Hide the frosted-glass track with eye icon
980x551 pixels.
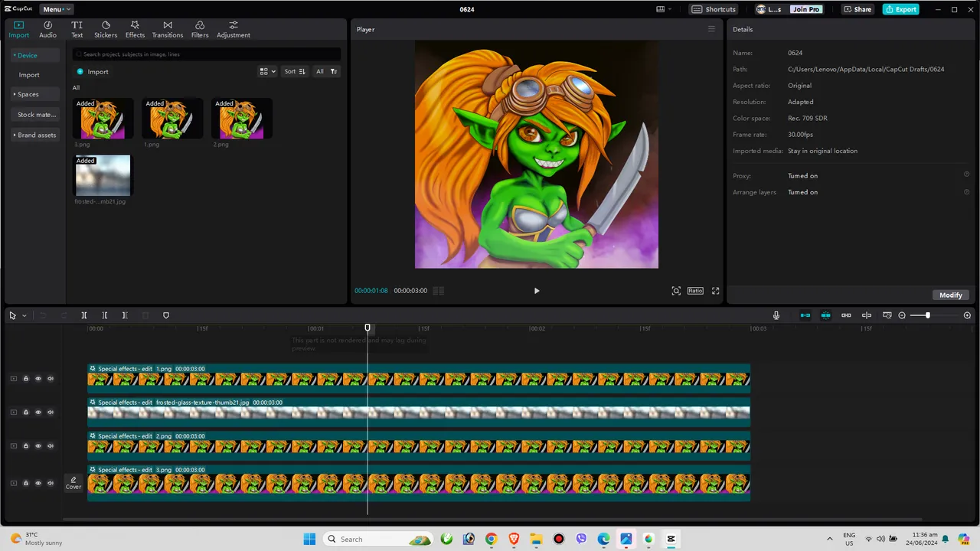[38, 412]
